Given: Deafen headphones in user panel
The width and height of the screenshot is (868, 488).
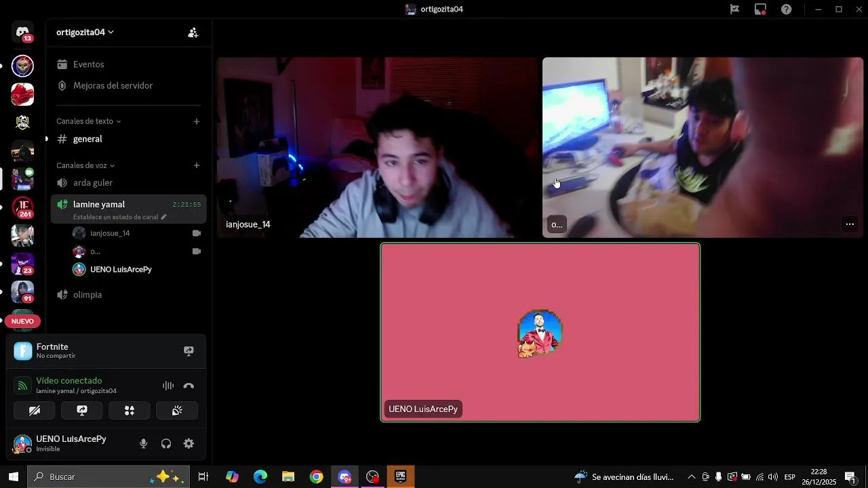Looking at the screenshot, I should click(166, 444).
